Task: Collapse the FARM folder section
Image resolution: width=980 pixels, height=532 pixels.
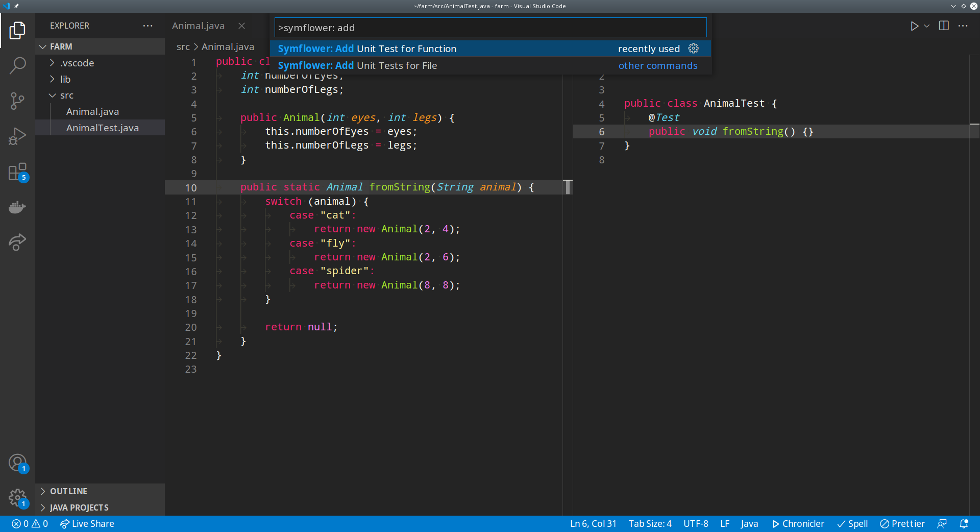Action: tap(100, 46)
